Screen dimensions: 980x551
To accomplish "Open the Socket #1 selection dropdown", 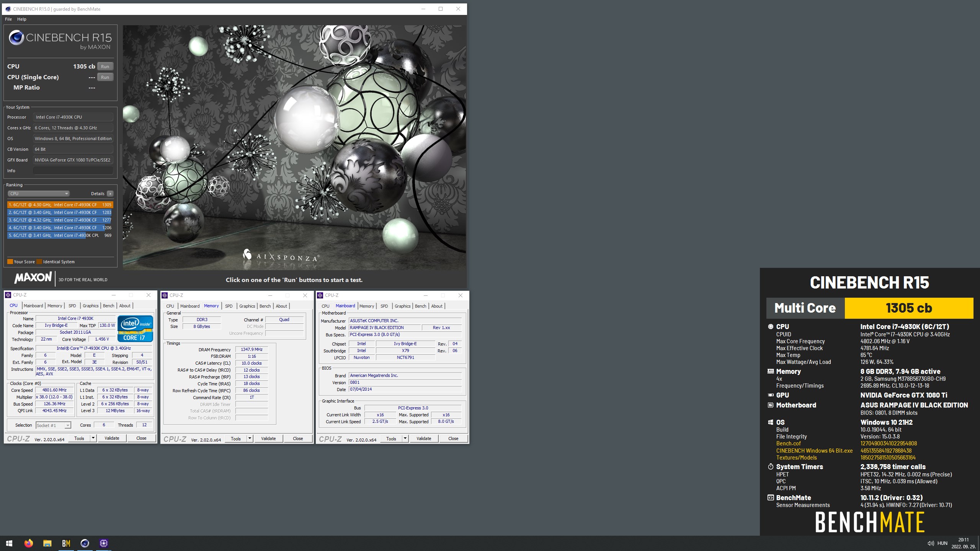I will point(53,425).
